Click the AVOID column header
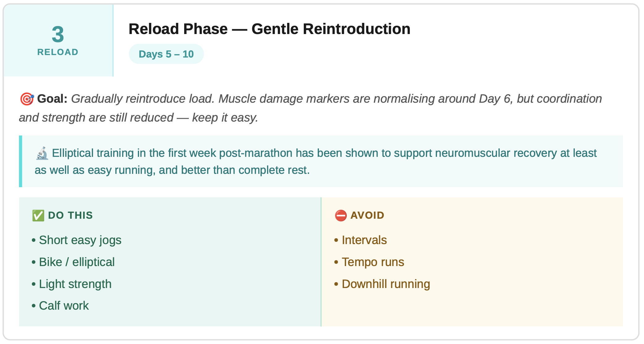This screenshot has width=644, height=344. [367, 216]
